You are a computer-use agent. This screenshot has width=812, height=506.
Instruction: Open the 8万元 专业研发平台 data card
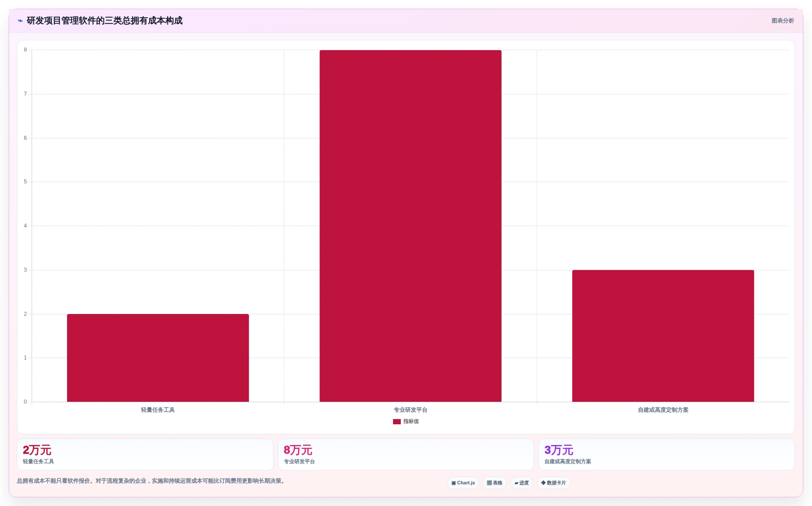click(406, 455)
